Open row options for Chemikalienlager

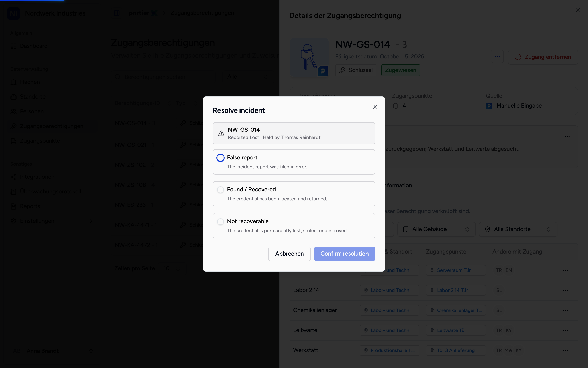pos(565,310)
